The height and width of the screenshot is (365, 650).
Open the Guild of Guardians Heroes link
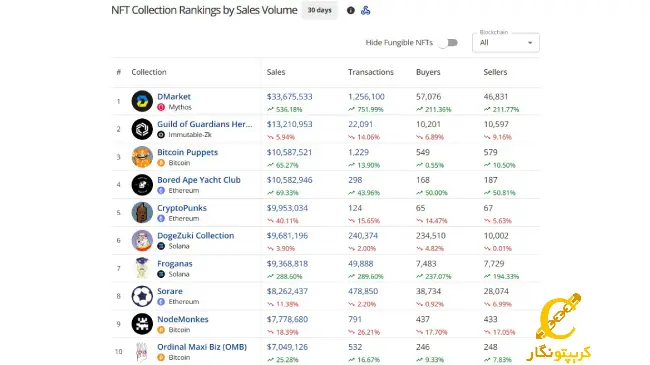[x=204, y=124]
